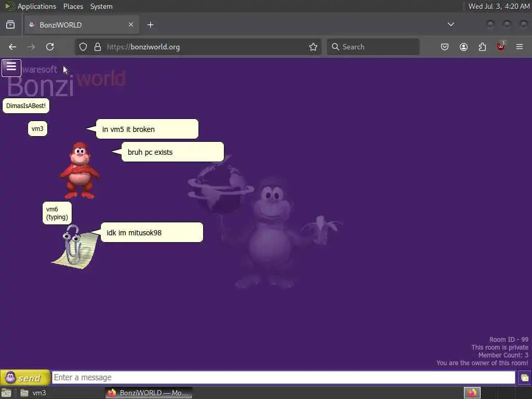The height and width of the screenshot is (399, 532).
Task: Click the bonziworld.org URL address bar
Action: pos(198,47)
